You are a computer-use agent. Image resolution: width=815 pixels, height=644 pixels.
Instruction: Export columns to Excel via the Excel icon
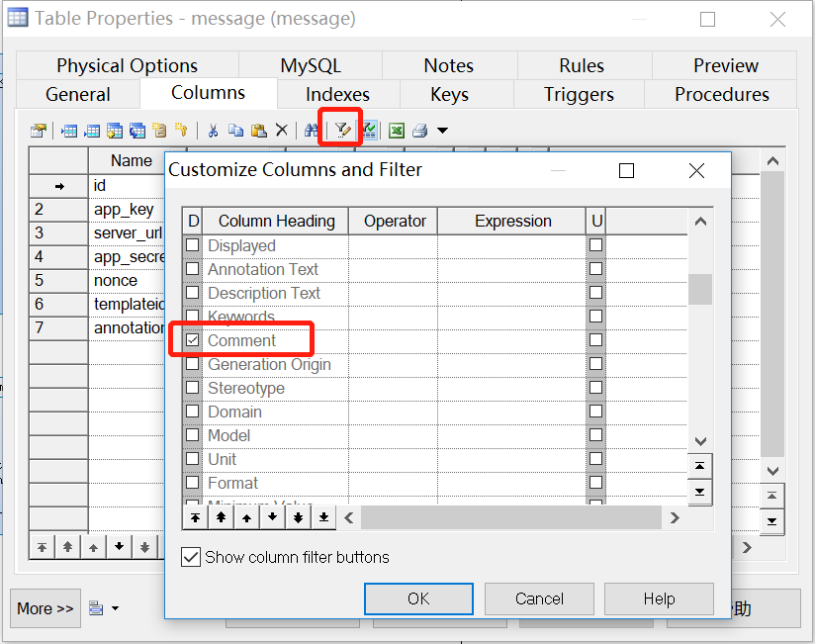coord(396,130)
